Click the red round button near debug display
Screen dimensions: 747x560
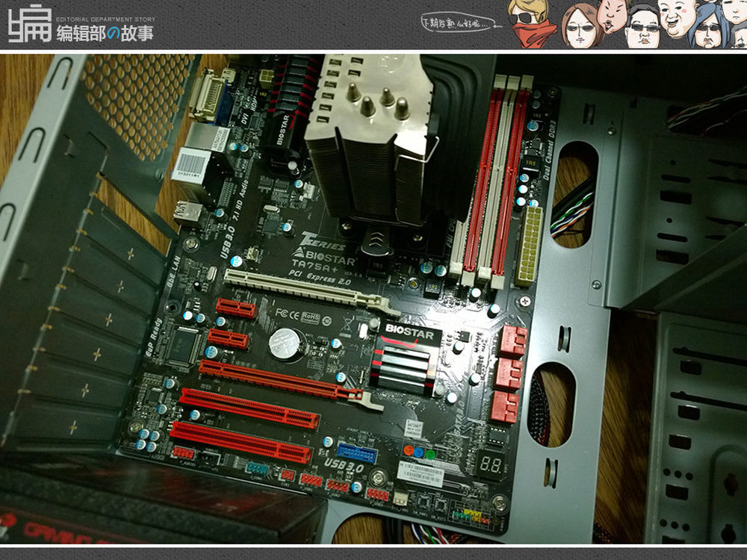click(x=408, y=452)
